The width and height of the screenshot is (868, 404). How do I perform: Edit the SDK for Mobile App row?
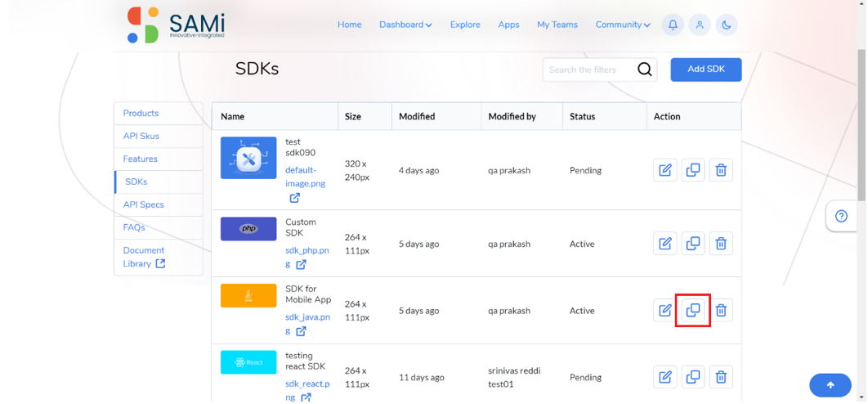664,310
